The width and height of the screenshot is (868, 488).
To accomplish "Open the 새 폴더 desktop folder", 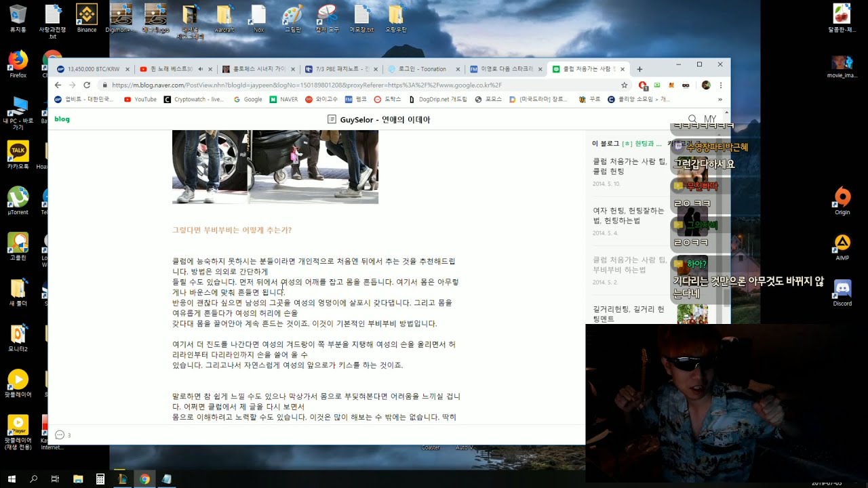I will (x=18, y=292).
